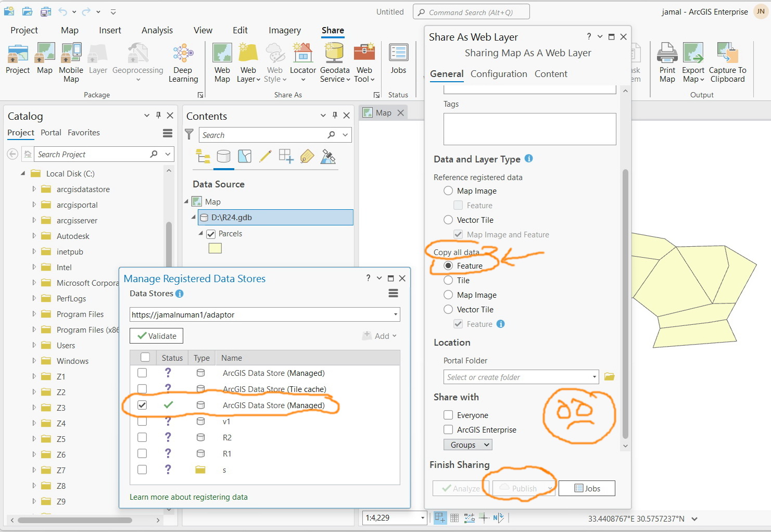The width and height of the screenshot is (771, 532).
Task: Select Map Image under Reference registered data
Action: (x=448, y=191)
